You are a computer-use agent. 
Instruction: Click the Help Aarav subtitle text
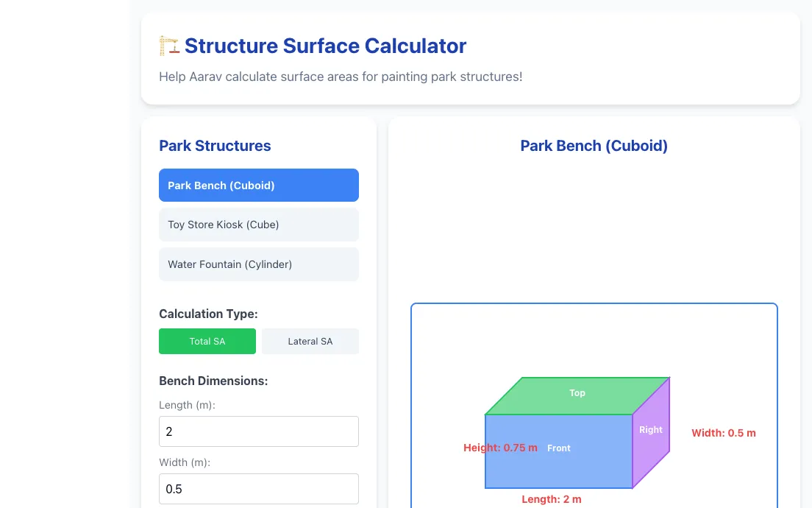click(341, 77)
